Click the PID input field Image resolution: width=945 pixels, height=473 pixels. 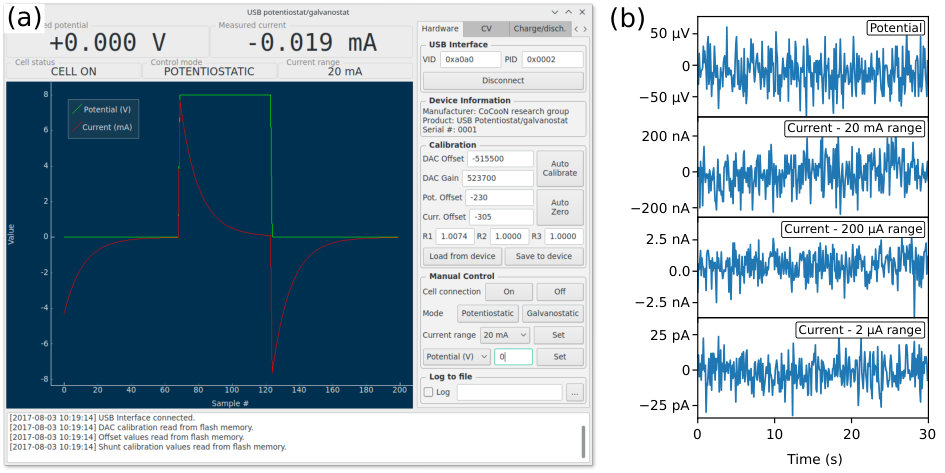[x=553, y=59]
